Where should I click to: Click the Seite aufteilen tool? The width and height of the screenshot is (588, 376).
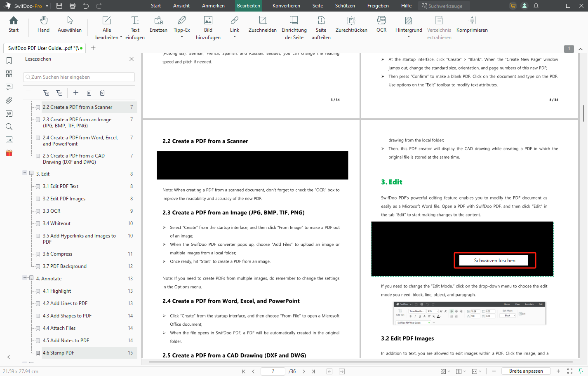click(321, 28)
